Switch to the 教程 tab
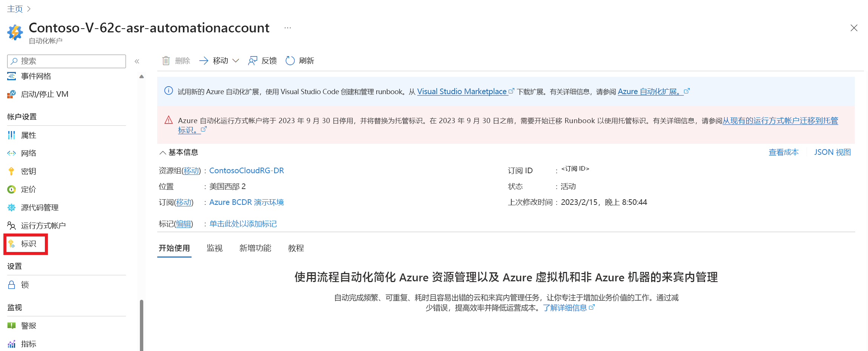The width and height of the screenshot is (868, 351). tap(296, 248)
